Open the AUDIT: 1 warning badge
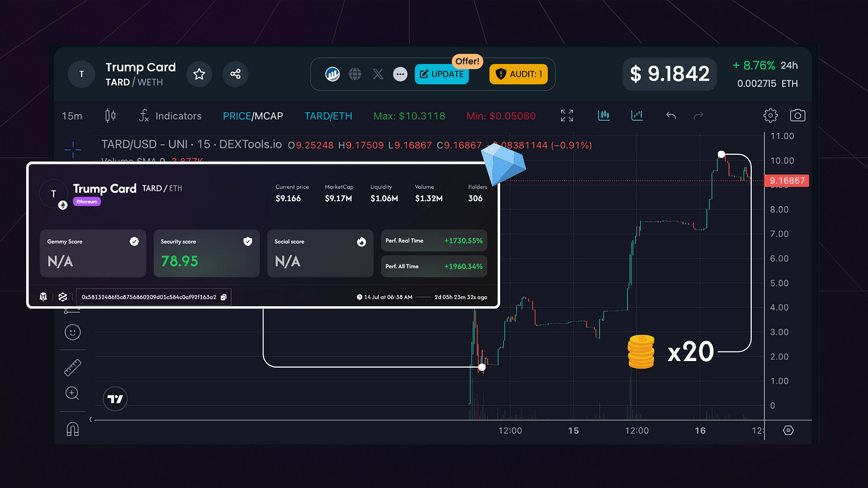The image size is (868, 488). pyautogui.click(x=519, y=74)
